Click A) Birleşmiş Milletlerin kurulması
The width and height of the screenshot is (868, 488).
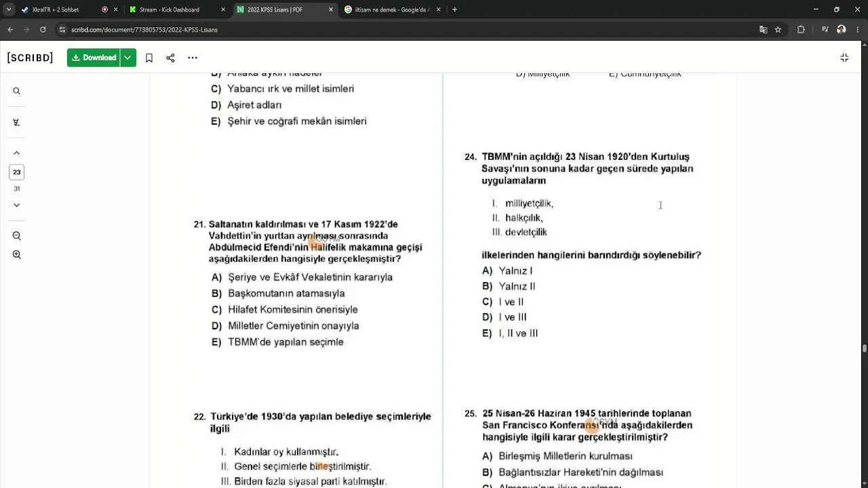click(557, 456)
